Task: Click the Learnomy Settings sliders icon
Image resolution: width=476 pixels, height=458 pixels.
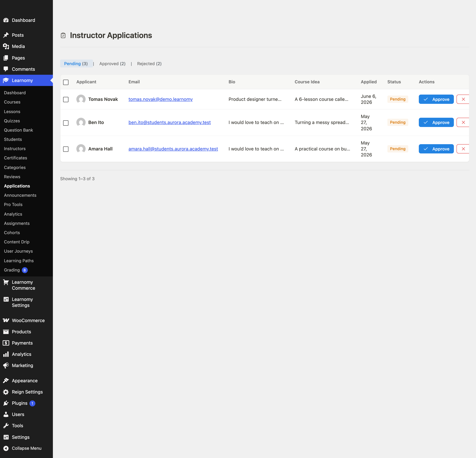Action: (6, 299)
